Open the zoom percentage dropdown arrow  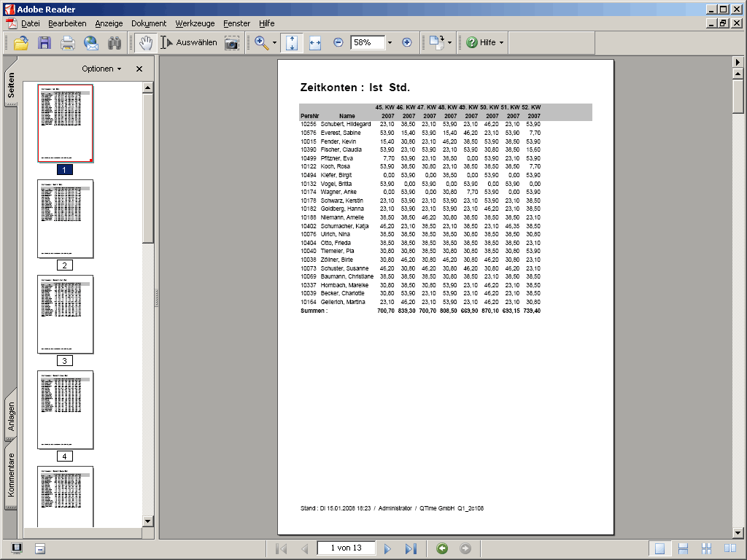click(x=390, y=43)
